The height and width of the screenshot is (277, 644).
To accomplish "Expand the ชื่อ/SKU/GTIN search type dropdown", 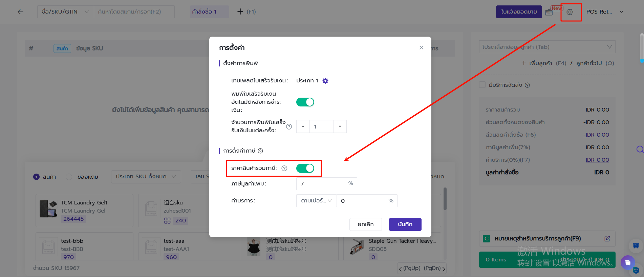I will 65,12.
